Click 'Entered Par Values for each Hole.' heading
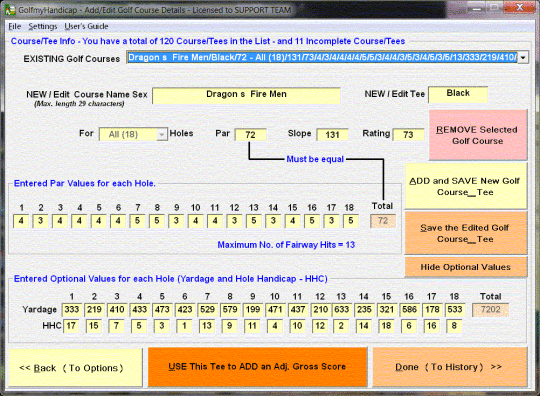The width and height of the screenshot is (540, 396). 85,184
